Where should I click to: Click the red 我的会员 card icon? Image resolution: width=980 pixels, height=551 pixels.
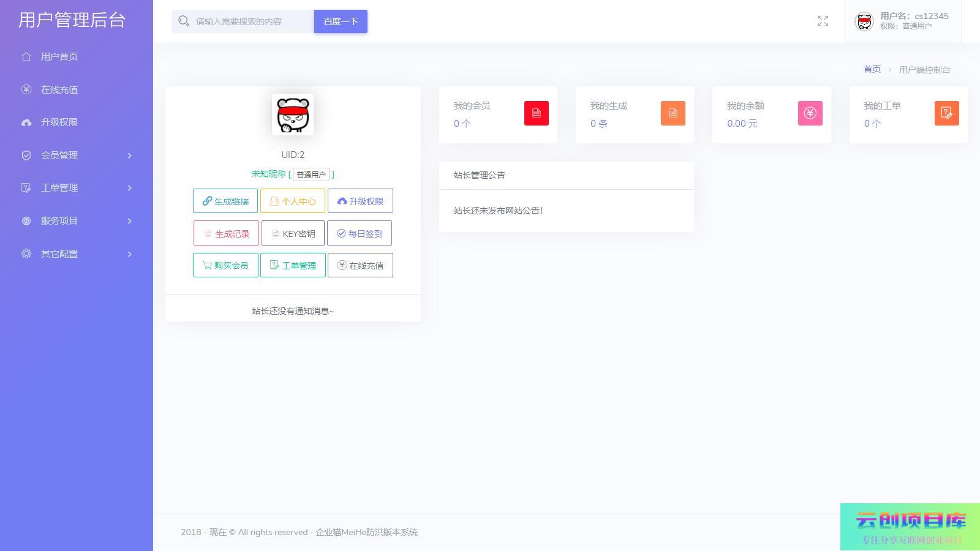pyautogui.click(x=536, y=113)
